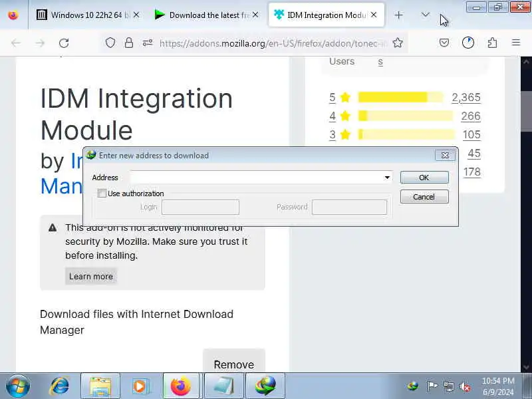
Task: Expand the list all tabs chevron
Action: tap(425, 15)
